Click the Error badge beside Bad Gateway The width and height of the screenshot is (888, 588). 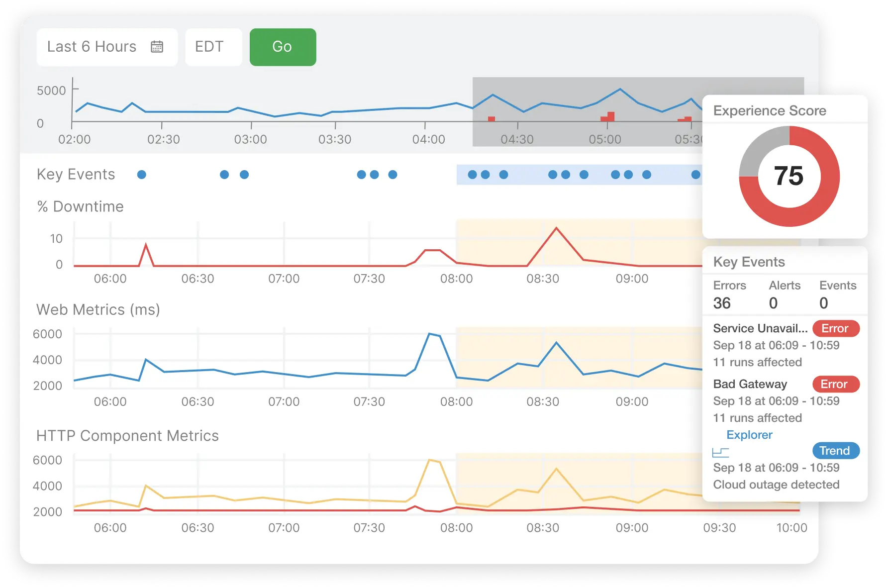click(835, 384)
